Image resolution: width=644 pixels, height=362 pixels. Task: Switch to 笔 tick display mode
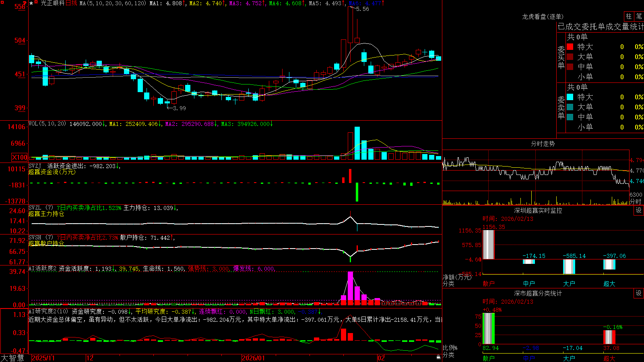pyautogui.click(x=639, y=16)
